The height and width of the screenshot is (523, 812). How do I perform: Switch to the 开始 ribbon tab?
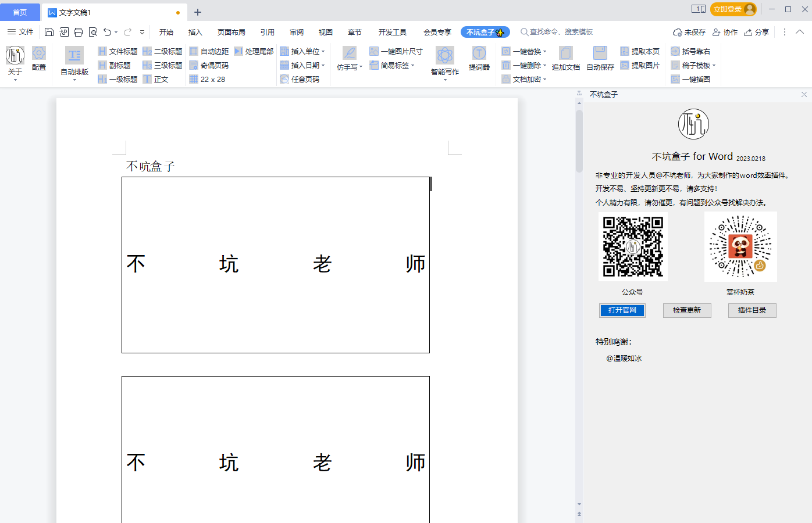[x=166, y=32]
